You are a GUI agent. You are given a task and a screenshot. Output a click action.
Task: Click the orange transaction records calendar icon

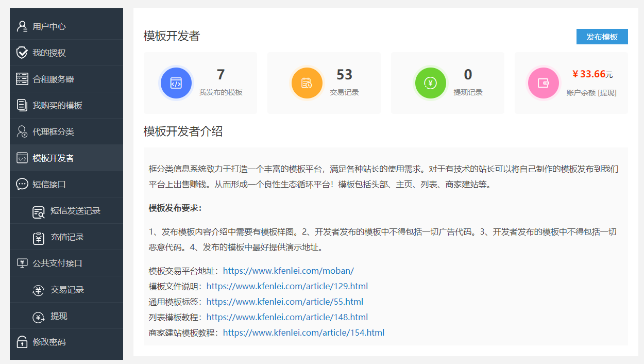(307, 83)
